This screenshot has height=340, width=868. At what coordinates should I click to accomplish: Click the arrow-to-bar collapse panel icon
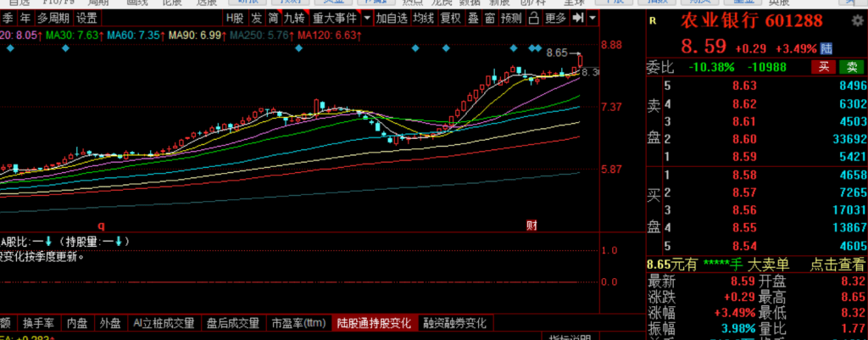tap(577, 18)
